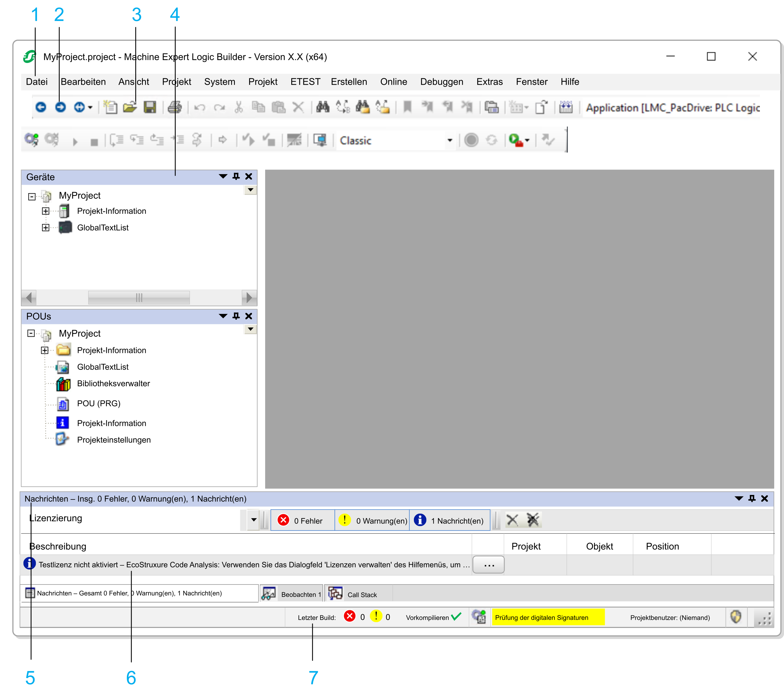Open dropdown arrow beside navigation target icon
The width and height of the screenshot is (784, 694).
(90, 108)
